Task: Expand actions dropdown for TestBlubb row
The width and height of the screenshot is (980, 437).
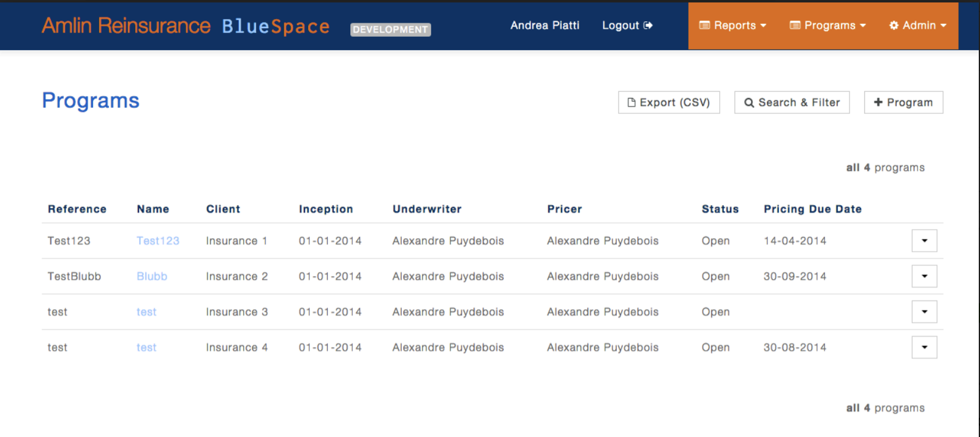Action: tap(924, 276)
